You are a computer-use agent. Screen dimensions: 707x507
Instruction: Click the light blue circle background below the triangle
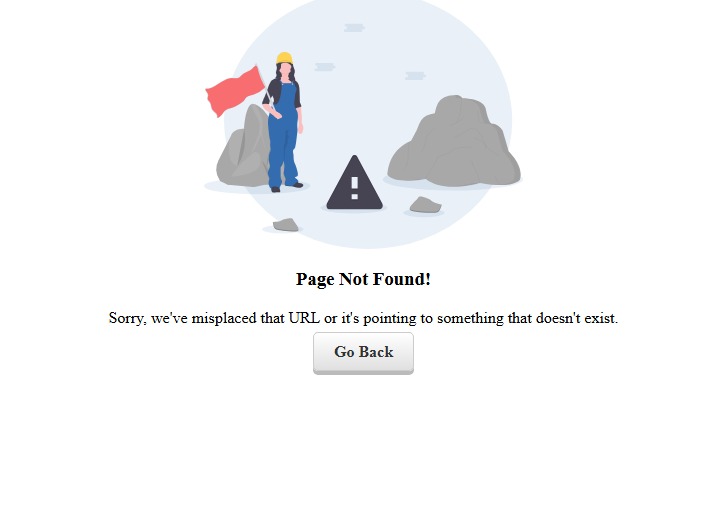pyautogui.click(x=361, y=228)
